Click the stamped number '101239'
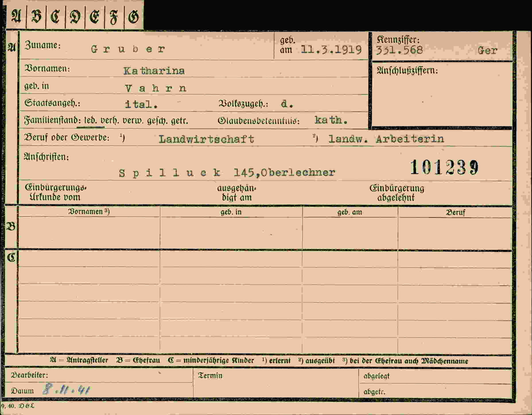Viewport: 532px width, 415px height. coord(444,168)
